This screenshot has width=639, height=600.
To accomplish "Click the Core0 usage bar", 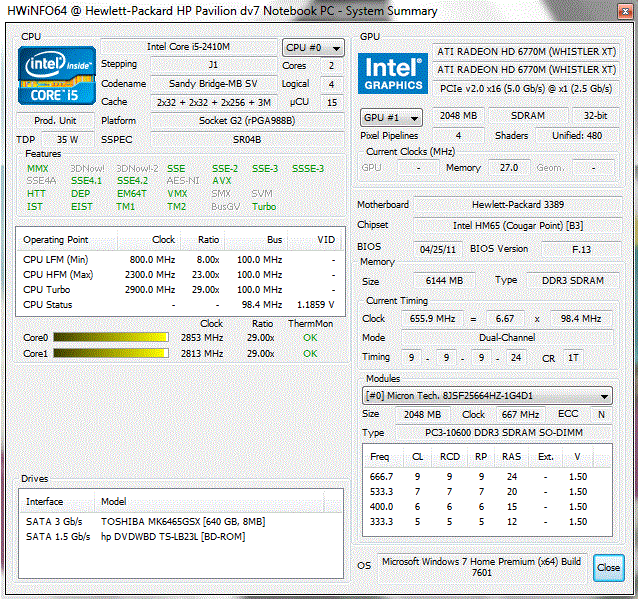I will click(111, 338).
